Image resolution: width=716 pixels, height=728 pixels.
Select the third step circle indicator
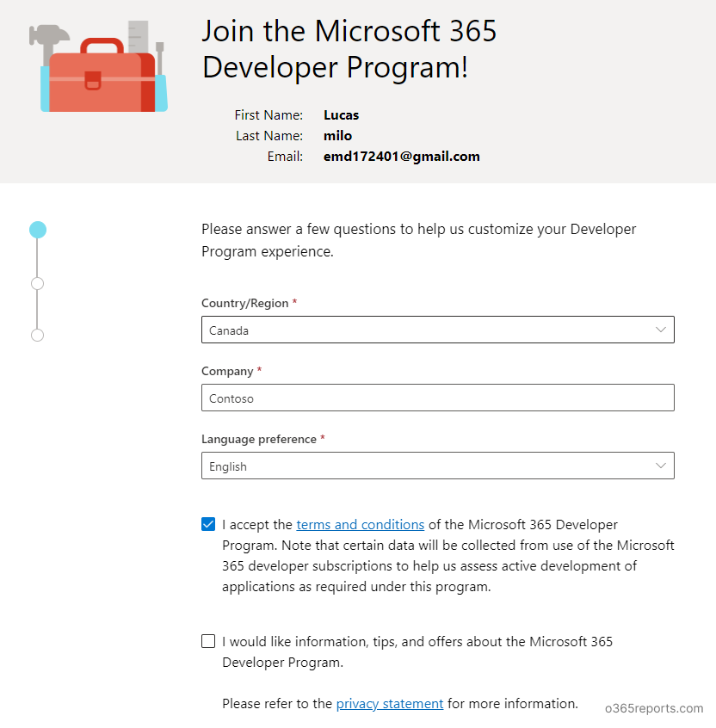[37, 336]
